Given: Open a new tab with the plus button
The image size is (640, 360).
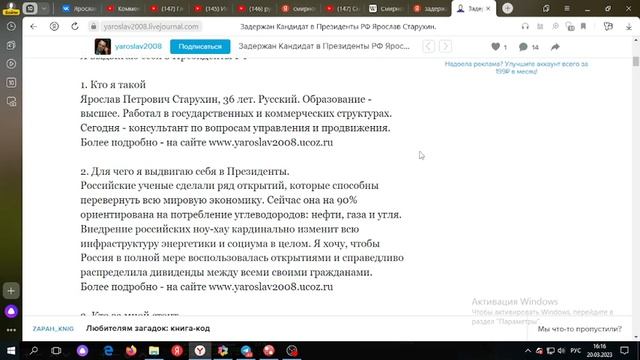Looking at the screenshot, I should (x=507, y=8).
